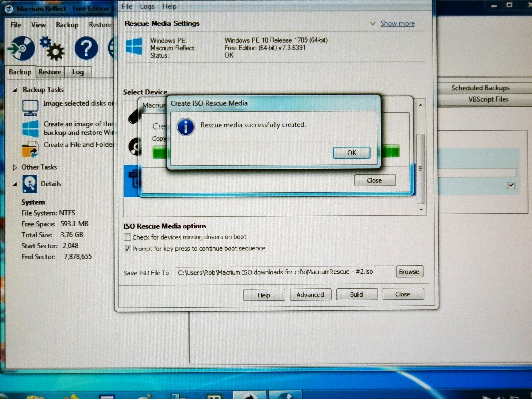Open the VBScript Files tab
The image size is (532, 399).
[488, 99]
